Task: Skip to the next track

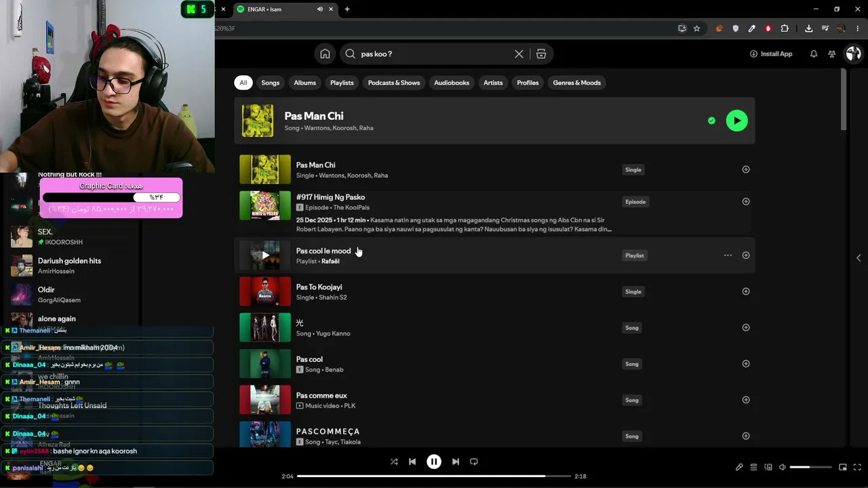Action: tap(456, 462)
